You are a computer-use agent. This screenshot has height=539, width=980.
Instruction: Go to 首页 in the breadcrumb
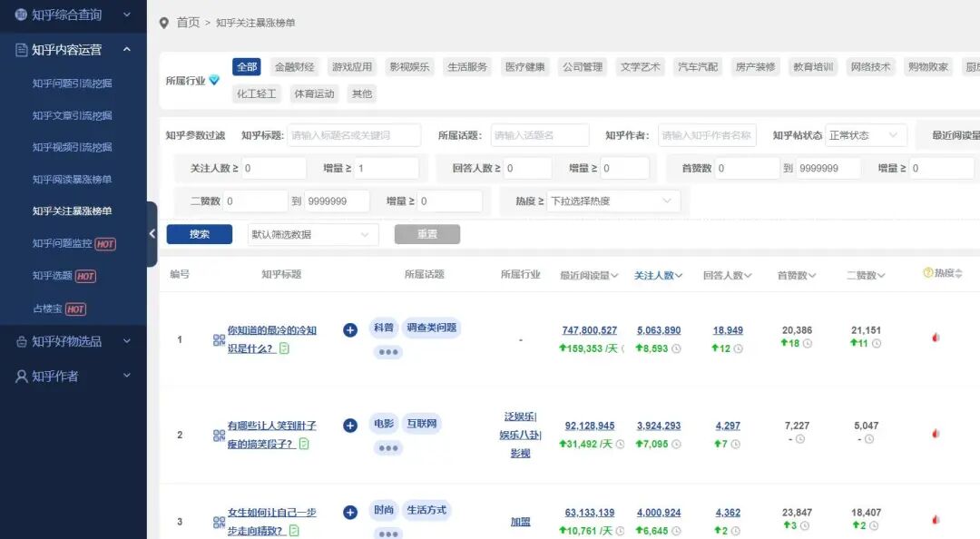point(188,23)
